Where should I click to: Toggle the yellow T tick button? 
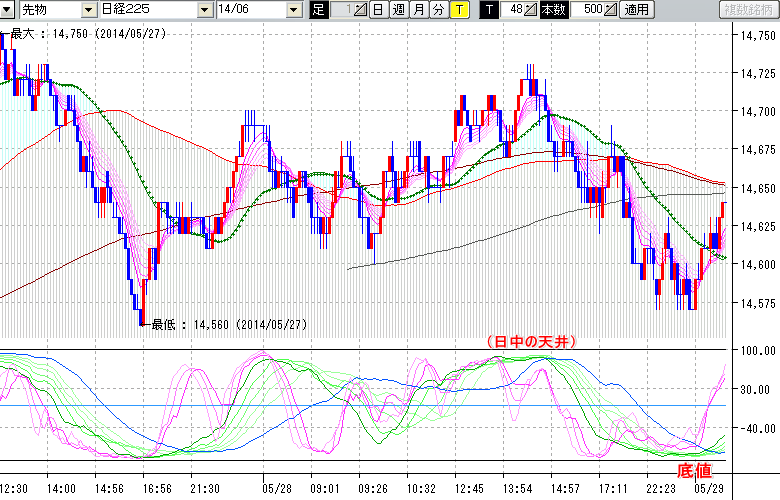(x=457, y=10)
